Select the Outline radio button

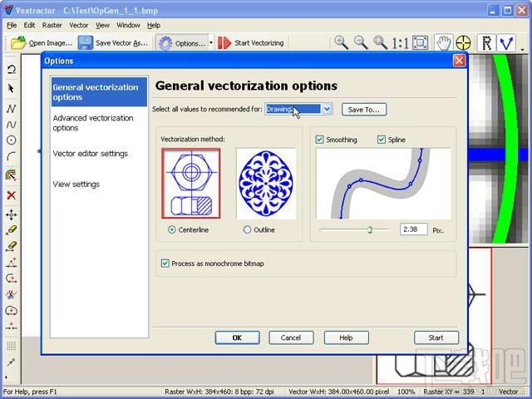[x=248, y=229]
